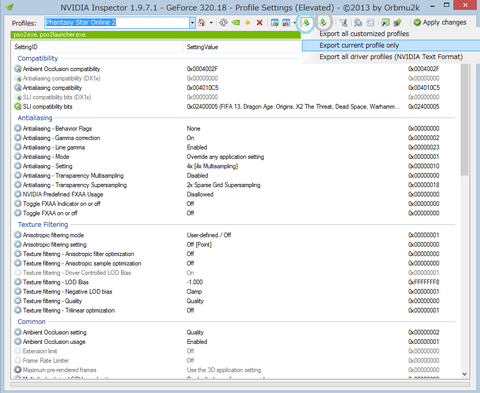
Task: Add application to profile icon
Action: click(275, 23)
